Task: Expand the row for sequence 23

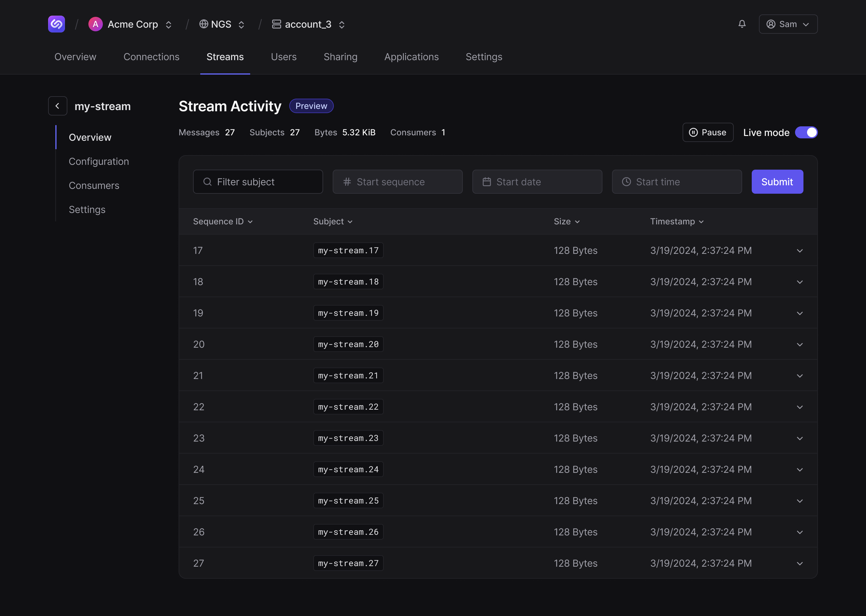Action: pos(800,438)
